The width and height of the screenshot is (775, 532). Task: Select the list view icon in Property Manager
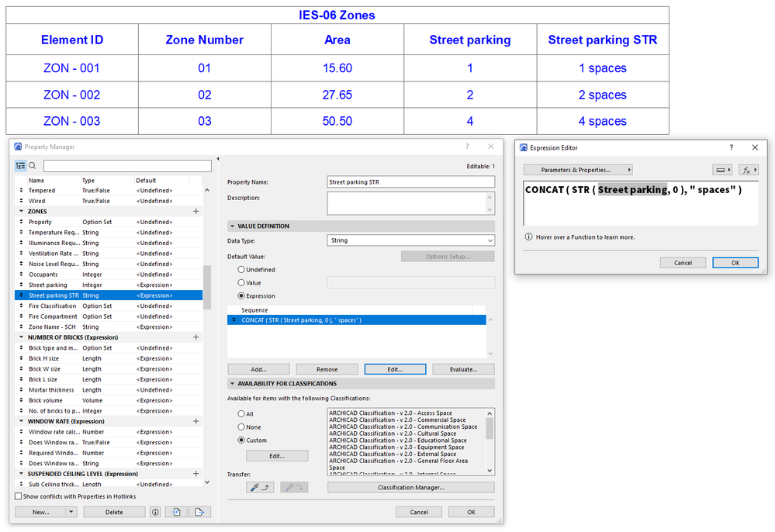pyautogui.click(x=21, y=165)
